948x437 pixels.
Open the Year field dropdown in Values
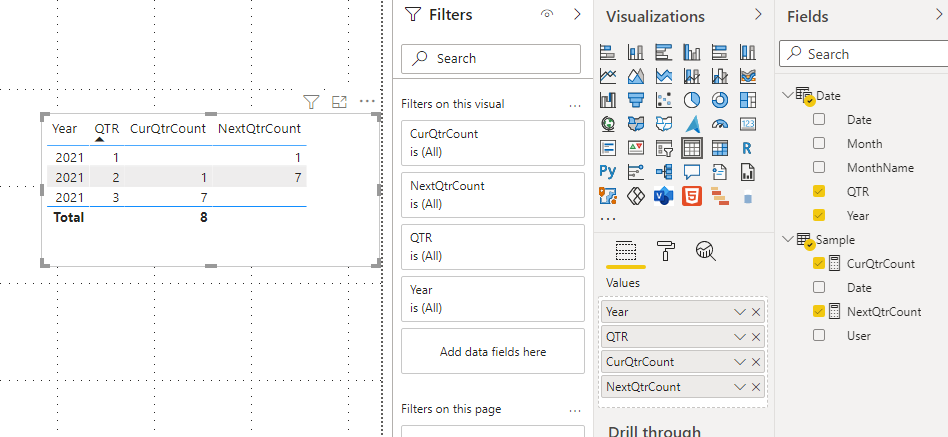(739, 312)
